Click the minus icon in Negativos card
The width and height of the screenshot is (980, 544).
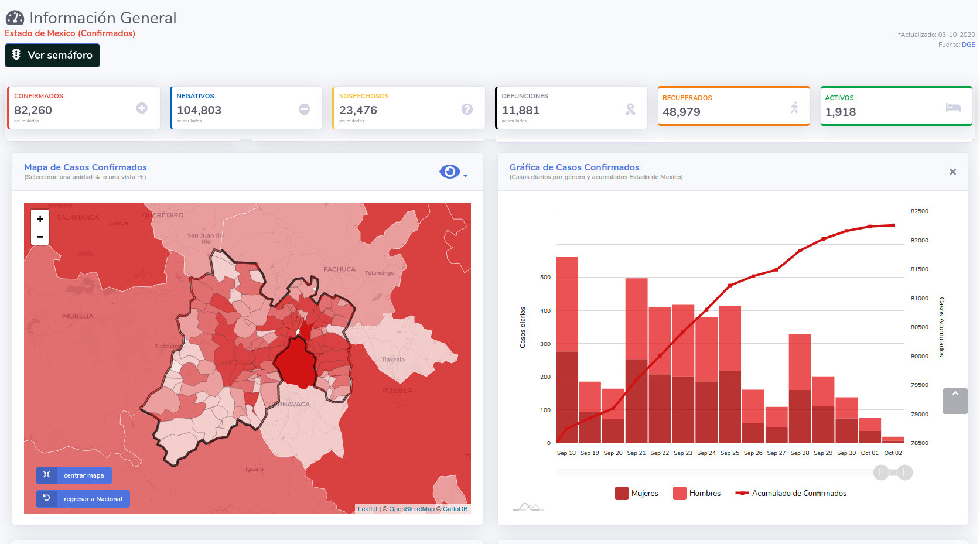tap(305, 109)
